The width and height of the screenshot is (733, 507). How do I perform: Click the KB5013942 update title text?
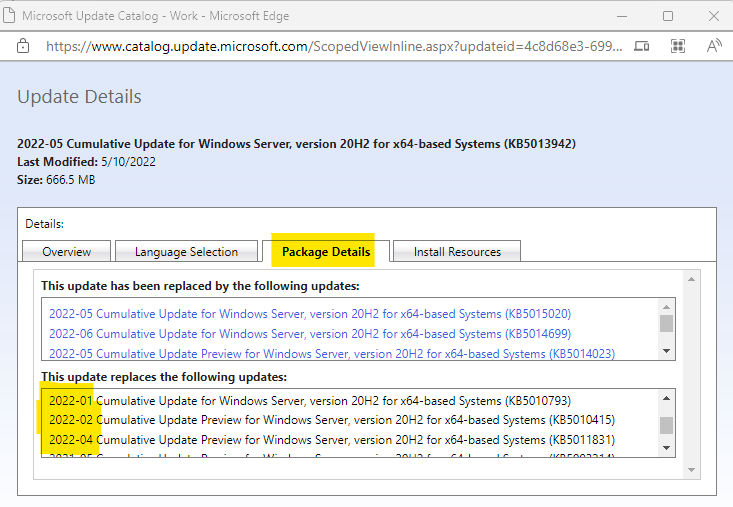[296, 144]
